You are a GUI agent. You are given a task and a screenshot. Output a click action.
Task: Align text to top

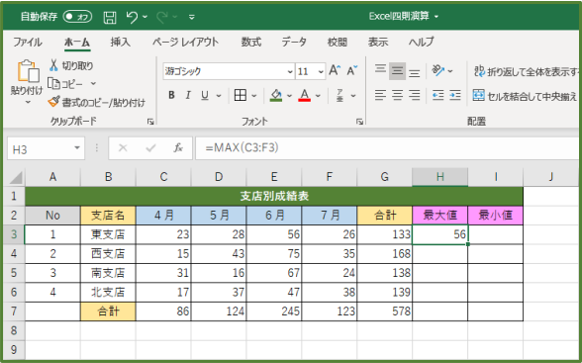tap(380, 70)
